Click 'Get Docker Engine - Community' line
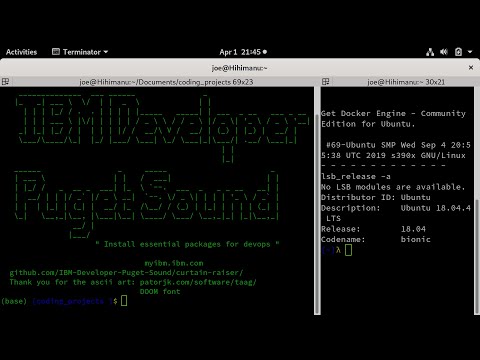 [393, 114]
